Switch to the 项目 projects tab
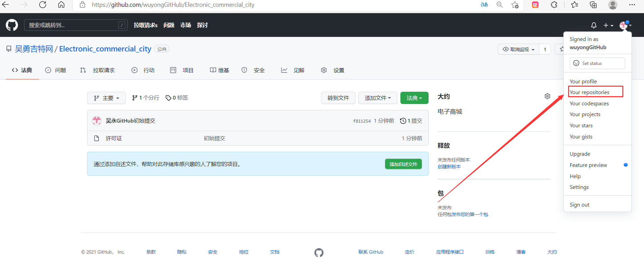The height and width of the screenshot is (279, 644). 182,70
